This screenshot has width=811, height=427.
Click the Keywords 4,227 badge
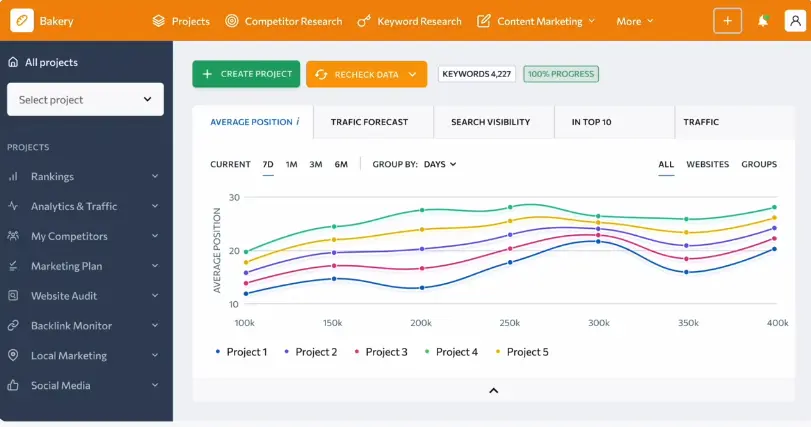pos(476,74)
